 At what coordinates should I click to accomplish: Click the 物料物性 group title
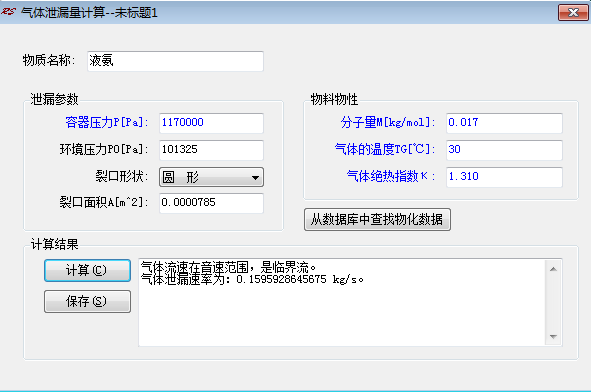tap(334, 100)
